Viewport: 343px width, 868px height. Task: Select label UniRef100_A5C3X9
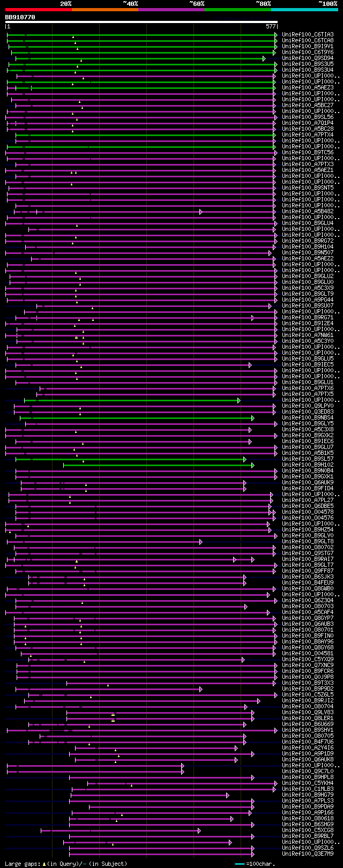tap(308, 288)
